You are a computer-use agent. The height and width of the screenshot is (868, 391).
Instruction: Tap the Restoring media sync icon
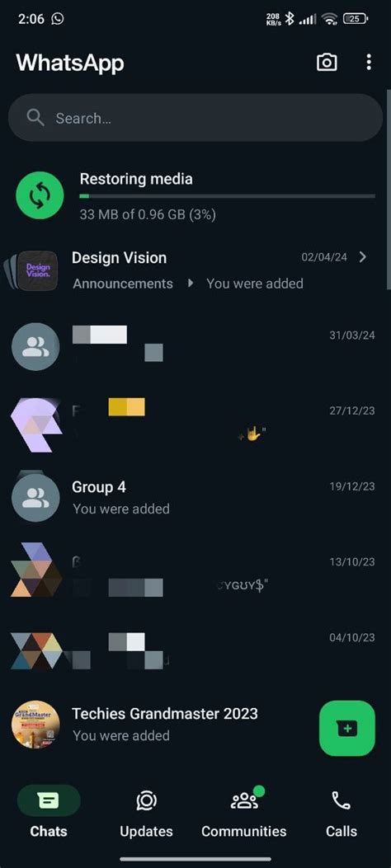tap(40, 195)
